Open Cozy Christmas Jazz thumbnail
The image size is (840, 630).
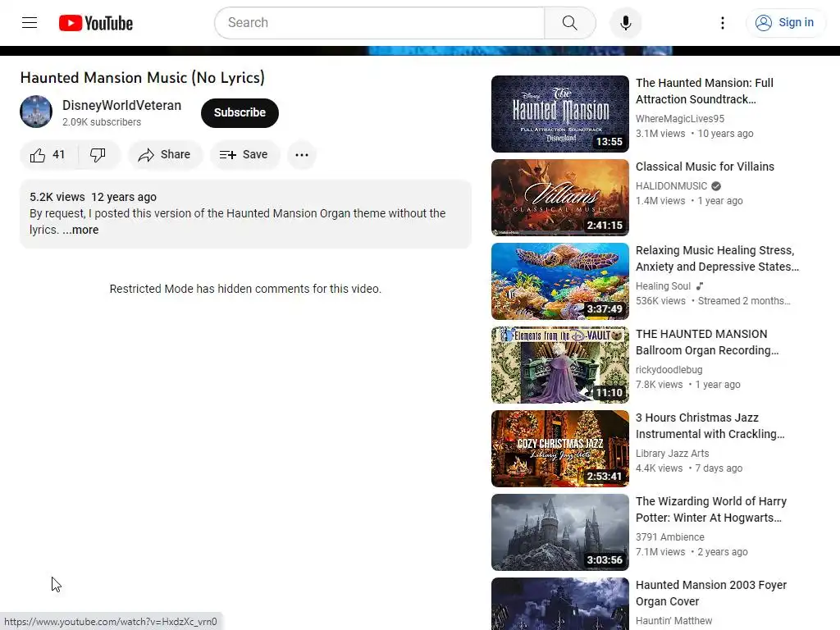point(559,449)
